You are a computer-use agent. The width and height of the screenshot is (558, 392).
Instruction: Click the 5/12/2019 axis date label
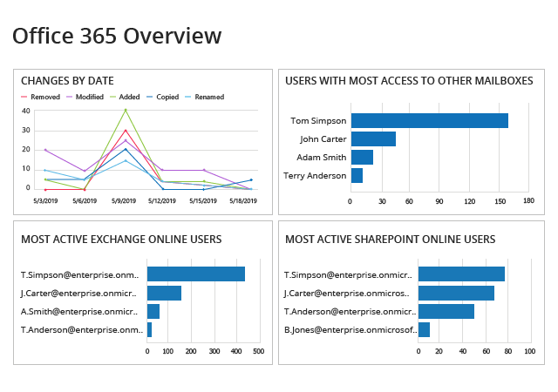tap(162, 201)
